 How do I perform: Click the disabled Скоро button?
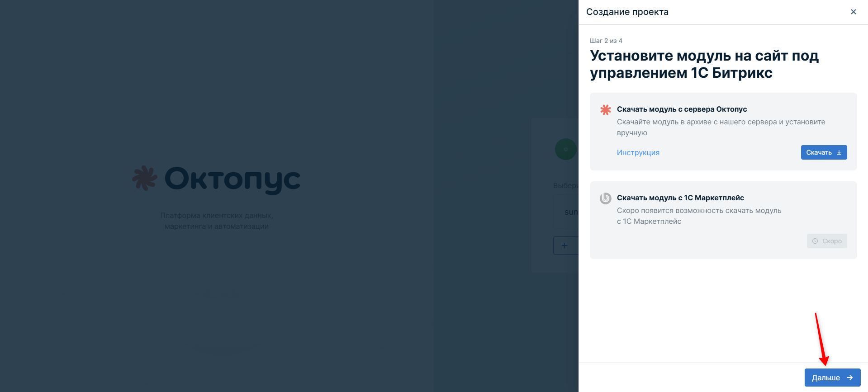(x=827, y=241)
